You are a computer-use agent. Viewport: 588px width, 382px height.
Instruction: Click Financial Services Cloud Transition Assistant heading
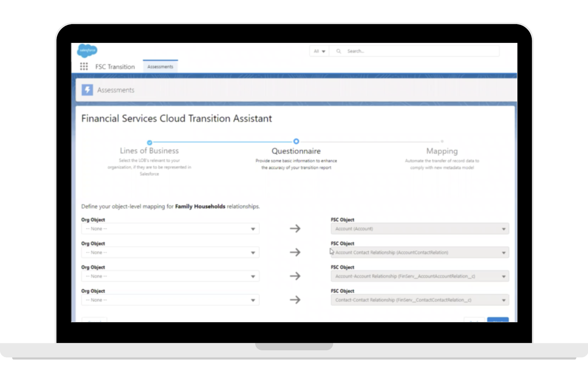click(x=176, y=118)
